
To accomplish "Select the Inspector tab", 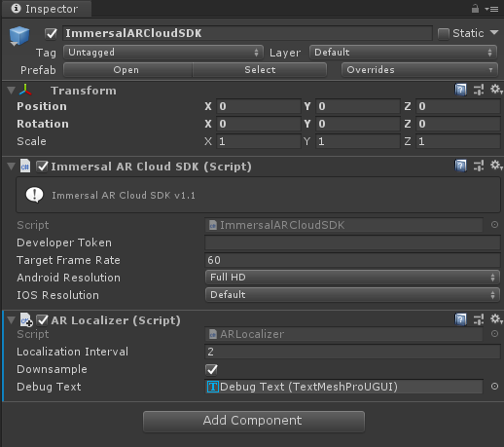I will [x=47, y=9].
